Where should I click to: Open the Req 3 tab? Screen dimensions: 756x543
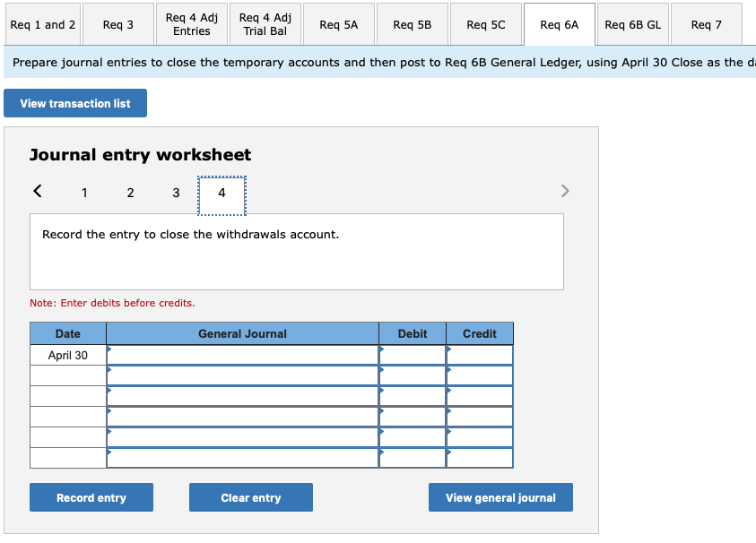pos(117,25)
